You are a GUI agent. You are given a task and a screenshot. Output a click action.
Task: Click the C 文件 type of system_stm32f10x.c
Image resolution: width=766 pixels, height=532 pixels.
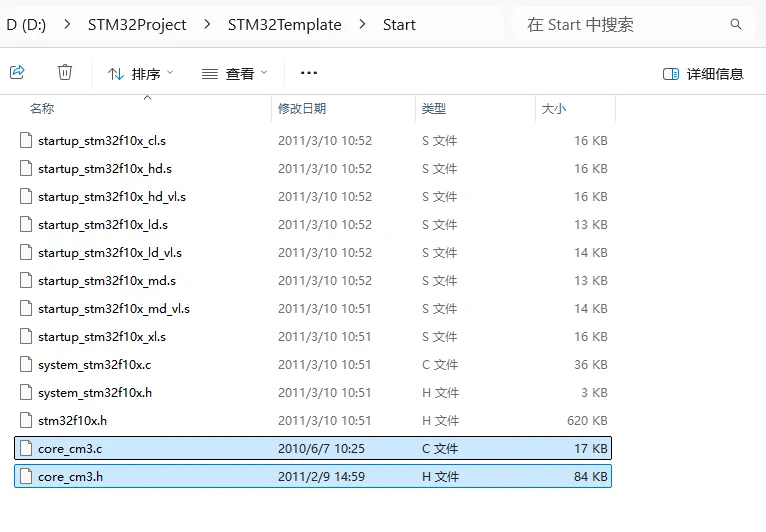pos(440,365)
